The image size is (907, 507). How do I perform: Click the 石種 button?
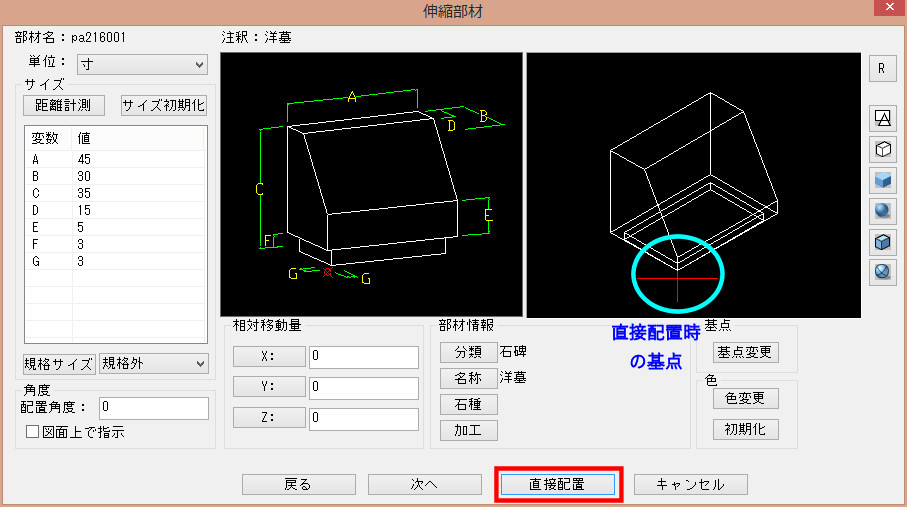[469, 404]
